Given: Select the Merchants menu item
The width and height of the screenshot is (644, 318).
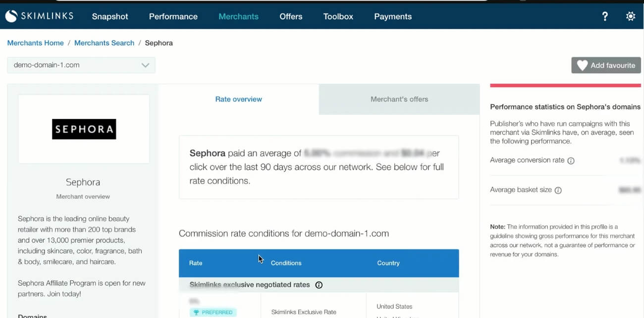Looking at the screenshot, I should point(238,16).
